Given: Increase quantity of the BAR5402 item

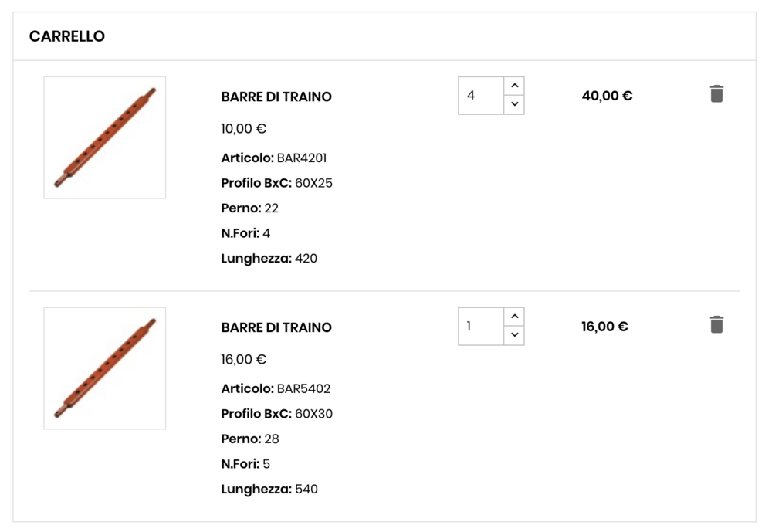Looking at the screenshot, I should point(514,316).
